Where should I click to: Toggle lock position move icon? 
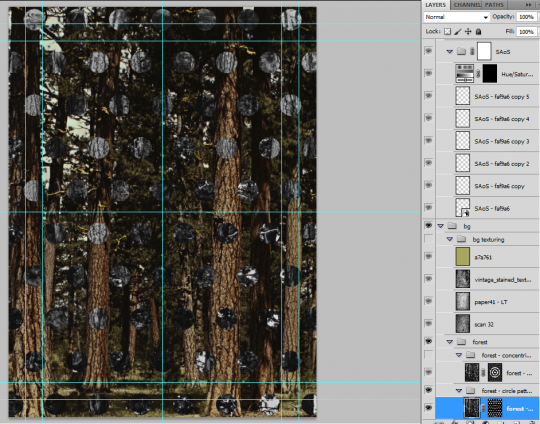click(x=468, y=32)
